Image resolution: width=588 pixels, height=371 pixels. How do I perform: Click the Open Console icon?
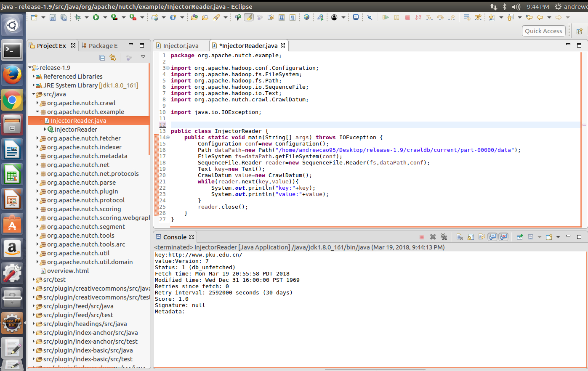pyautogui.click(x=549, y=237)
